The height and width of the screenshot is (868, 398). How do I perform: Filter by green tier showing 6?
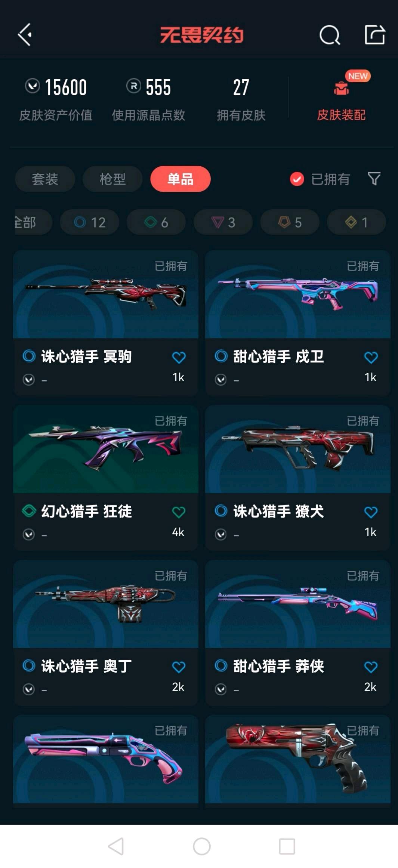(156, 222)
